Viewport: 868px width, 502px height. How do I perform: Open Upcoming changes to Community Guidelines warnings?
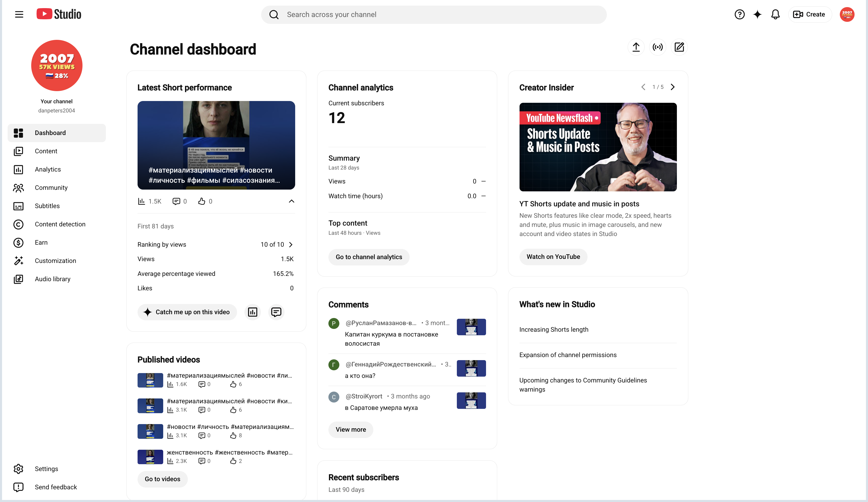[x=583, y=385]
